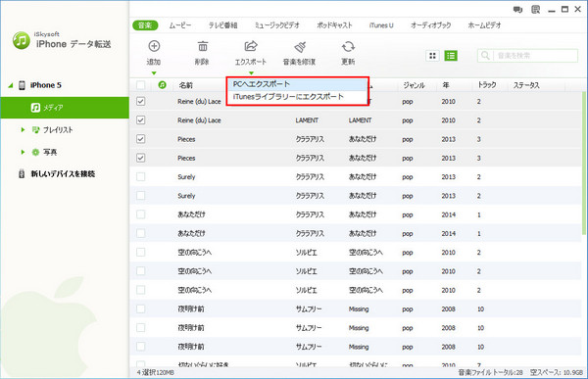Open dropdown arrow under Export (エクスポート)
The image size is (588, 379).
251,73
